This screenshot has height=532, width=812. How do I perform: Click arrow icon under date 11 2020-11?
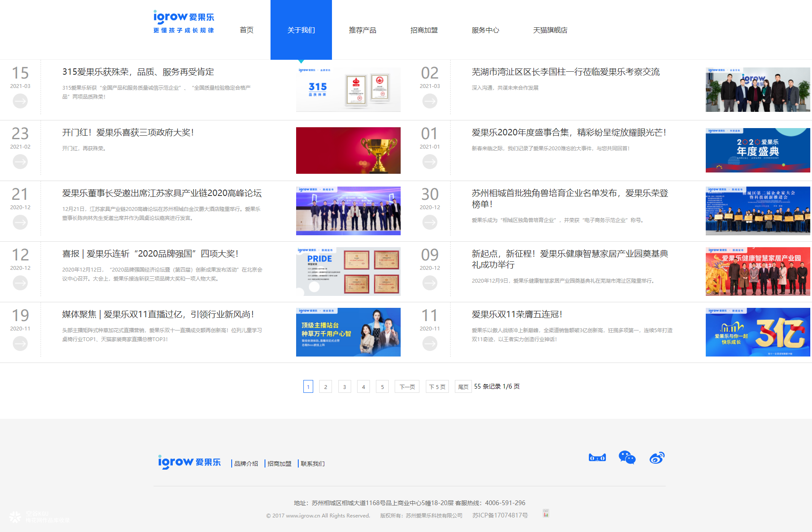point(430,344)
